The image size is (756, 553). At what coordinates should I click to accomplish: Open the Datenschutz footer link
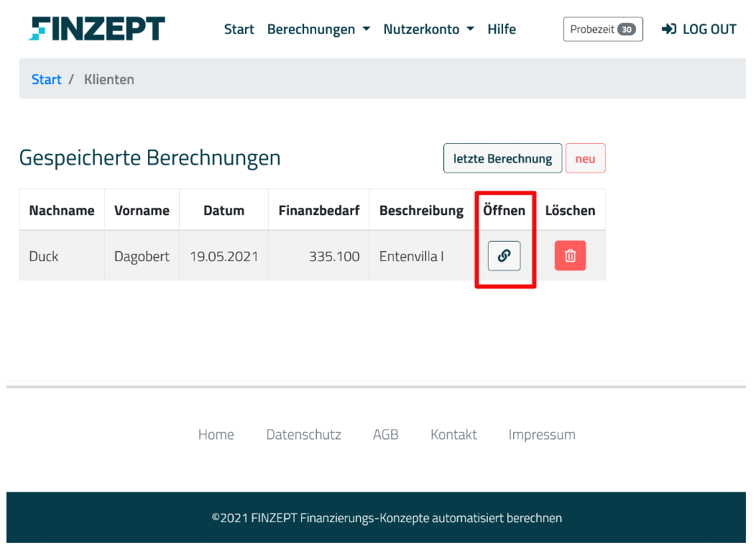pos(304,434)
